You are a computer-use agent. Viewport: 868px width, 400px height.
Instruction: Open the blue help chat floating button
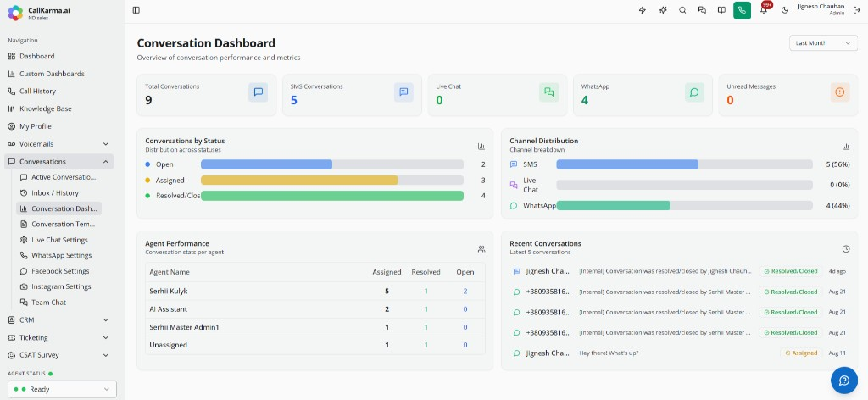click(844, 380)
